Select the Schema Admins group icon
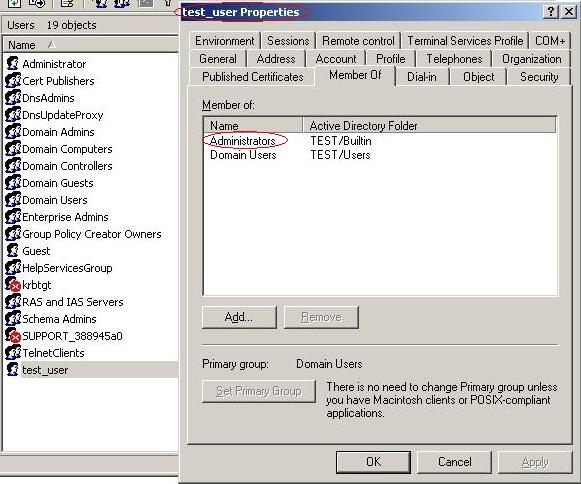581x484 pixels. pos(13,319)
